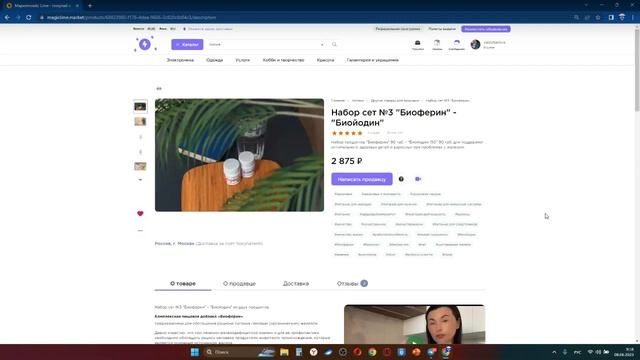Click Написать продавцу button
This screenshot has height=360, width=640.
[x=362, y=179]
